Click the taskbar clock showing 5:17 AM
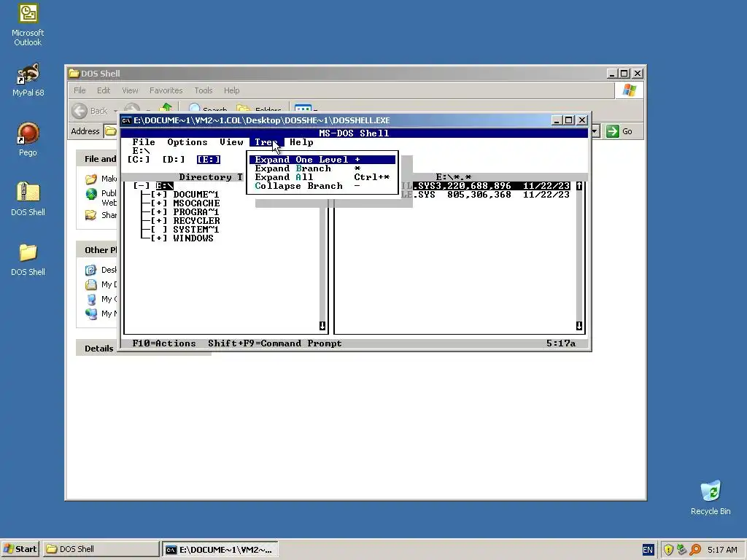Image resolution: width=747 pixels, height=560 pixels. 722,550
